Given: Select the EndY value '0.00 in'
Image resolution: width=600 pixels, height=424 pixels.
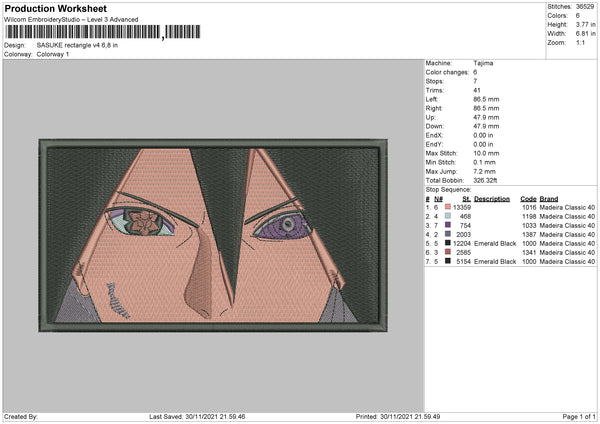Looking at the screenshot, I should coord(483,145).
